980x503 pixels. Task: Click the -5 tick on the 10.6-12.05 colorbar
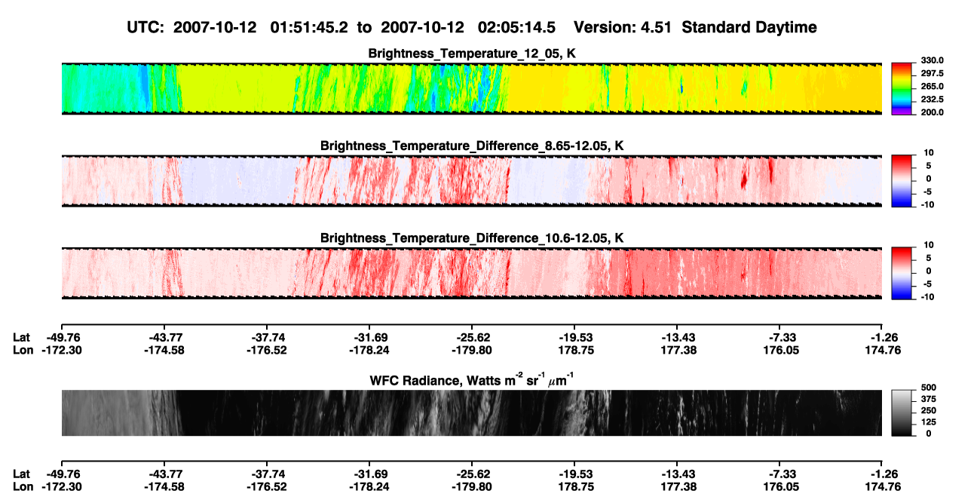928,284
